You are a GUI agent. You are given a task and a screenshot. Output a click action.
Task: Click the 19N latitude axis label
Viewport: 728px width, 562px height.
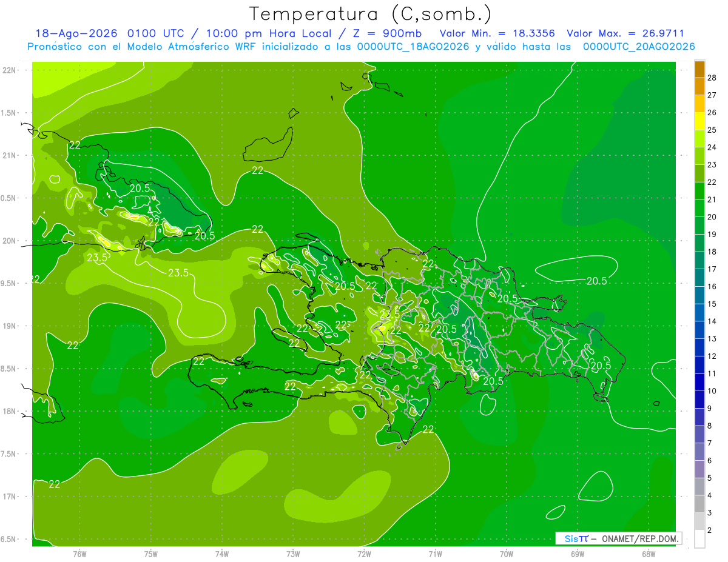[10, 326]
